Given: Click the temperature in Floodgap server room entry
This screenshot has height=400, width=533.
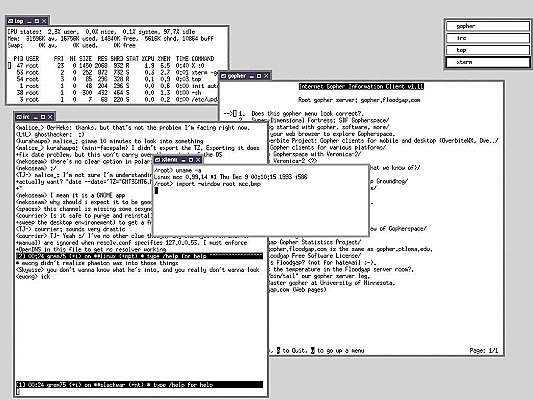Looking at the screenshot, I should pyautogui.click(x=341, y=269).
